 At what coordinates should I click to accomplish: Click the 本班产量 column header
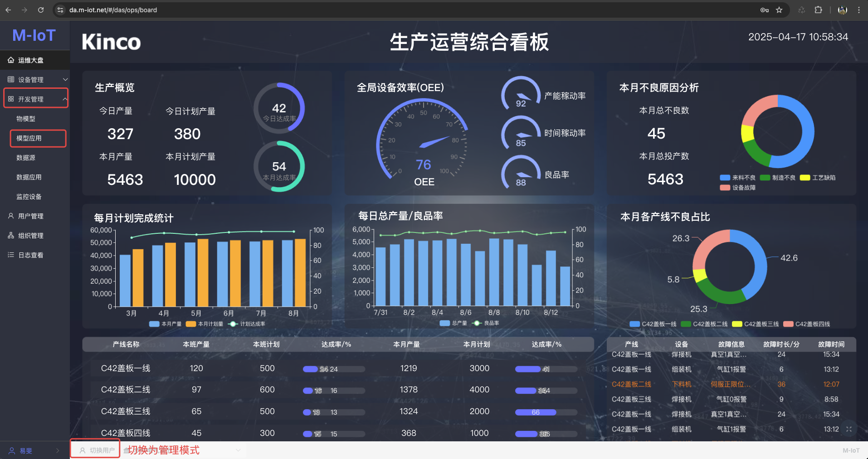pyautogui.click(x=196, y=344)
